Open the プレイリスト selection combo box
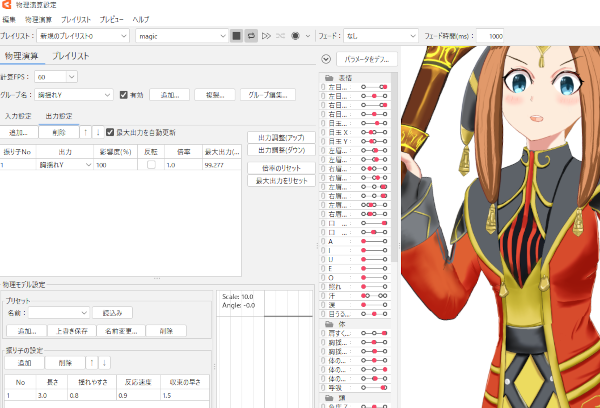 pyautogui.click(x=83, y=36)
